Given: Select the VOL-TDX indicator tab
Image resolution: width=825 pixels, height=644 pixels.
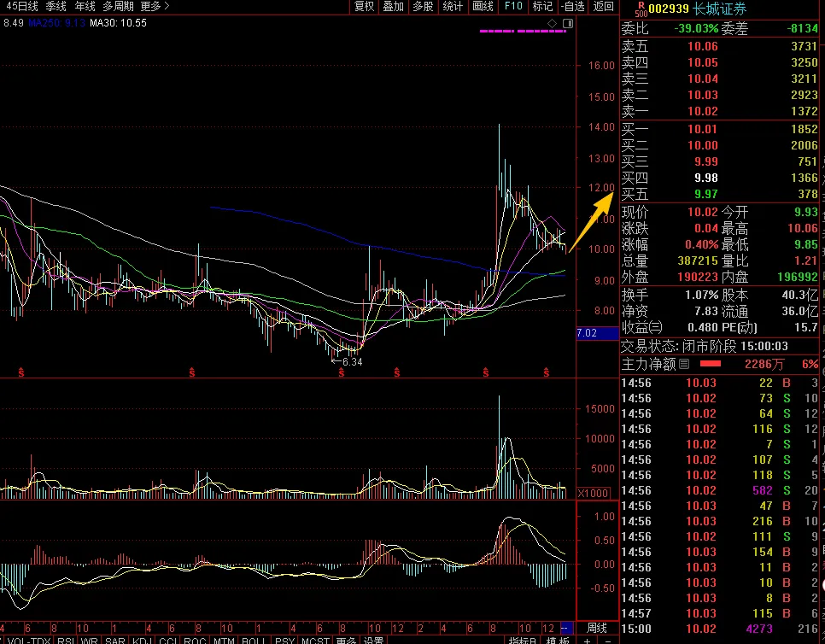Looking at the screenshot, I should click(29, 641).
